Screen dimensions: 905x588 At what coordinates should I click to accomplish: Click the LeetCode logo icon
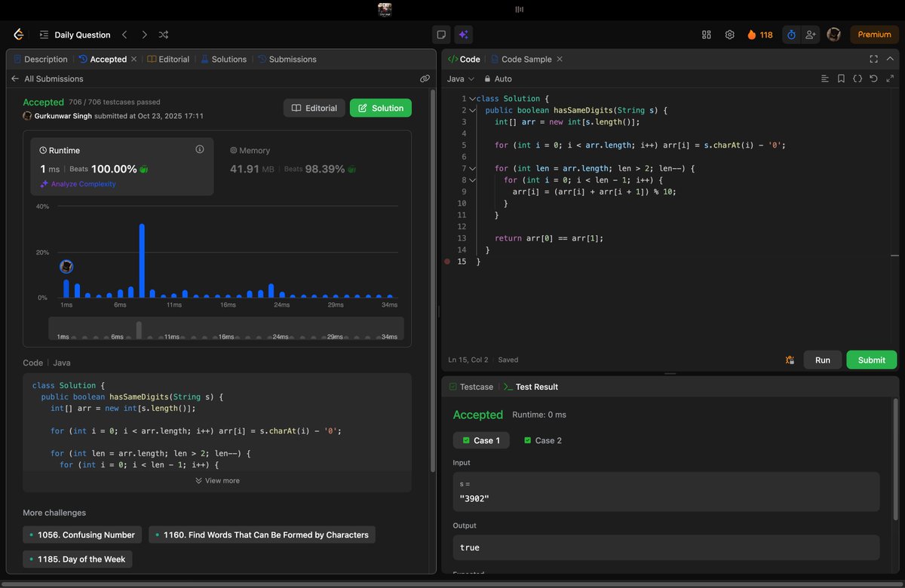click(x=19, y=35)
